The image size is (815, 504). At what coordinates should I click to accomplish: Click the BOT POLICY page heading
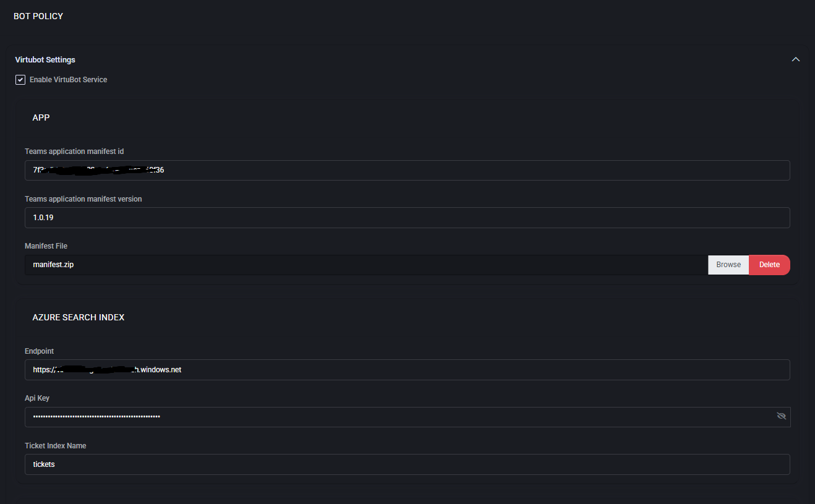[x=38, y=16]
